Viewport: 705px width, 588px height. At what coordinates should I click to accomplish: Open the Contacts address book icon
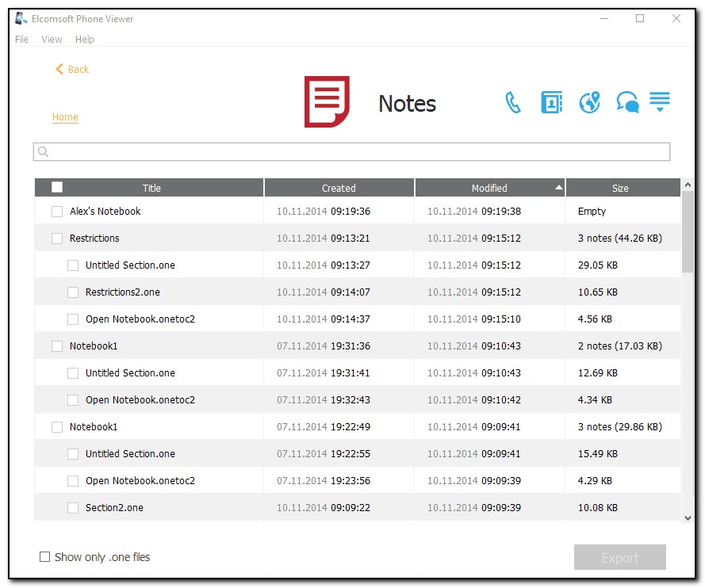[551, 102]
